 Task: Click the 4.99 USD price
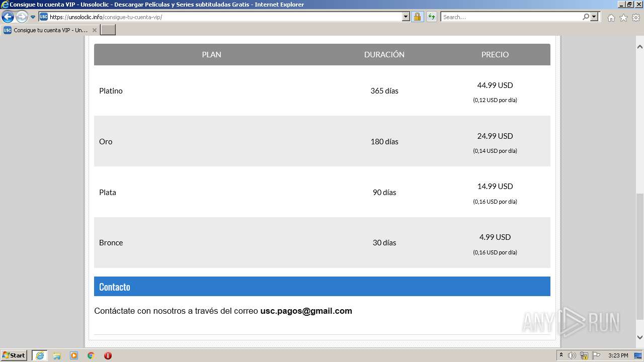pyautogui.click(x=495, y=237)
